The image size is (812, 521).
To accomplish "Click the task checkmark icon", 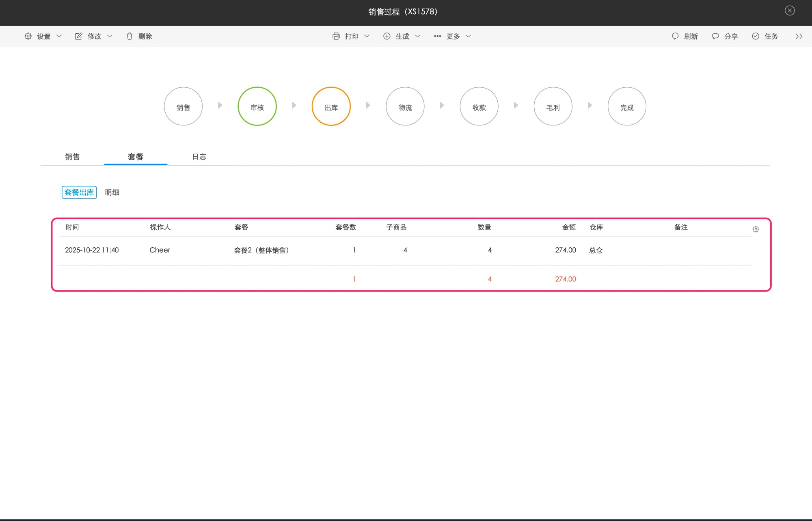I will click(x=756, y=36).
